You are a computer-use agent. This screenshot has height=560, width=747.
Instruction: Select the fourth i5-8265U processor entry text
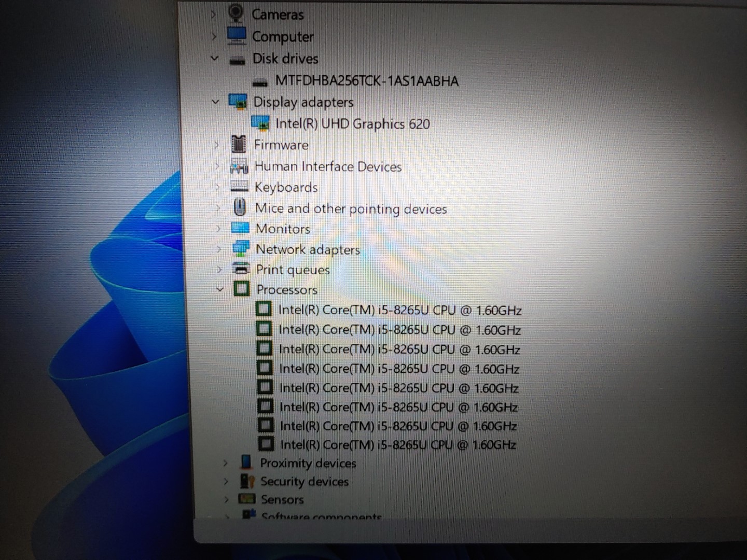coord(399,369)
